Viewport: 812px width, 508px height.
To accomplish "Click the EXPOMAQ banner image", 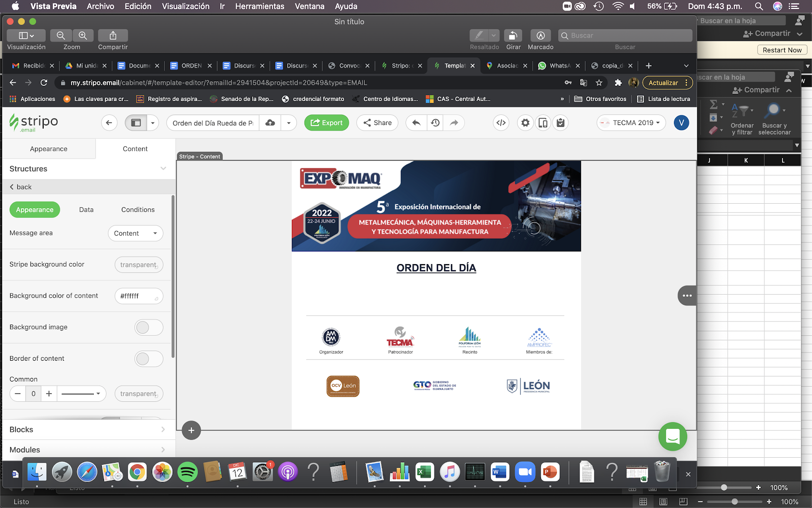I will pos(436,206).
